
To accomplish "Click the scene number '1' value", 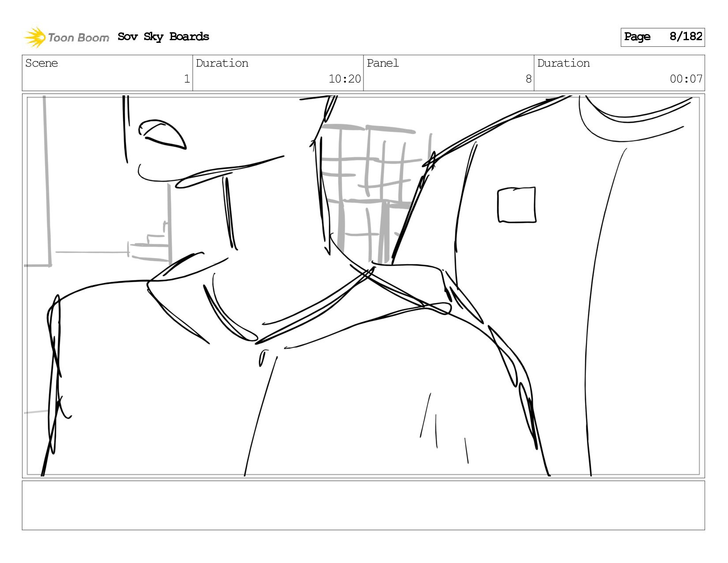I will click(x=187, y=79).
